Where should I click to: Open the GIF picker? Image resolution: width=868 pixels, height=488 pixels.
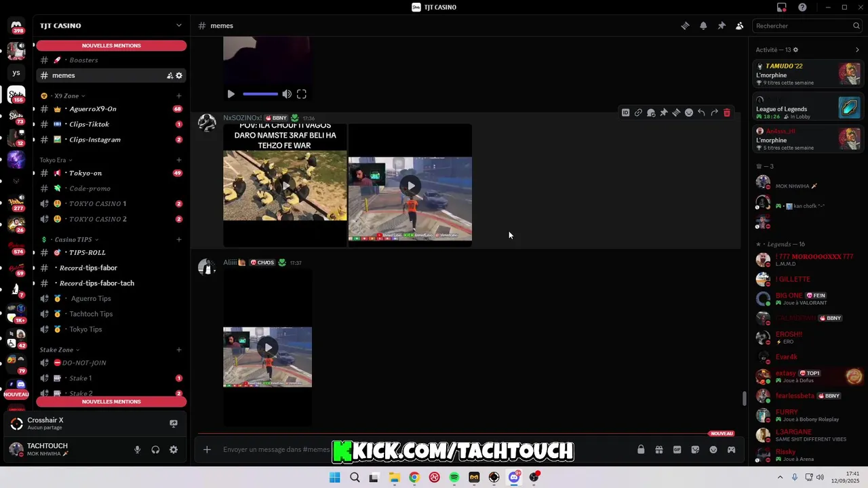(x=677, y=449)
